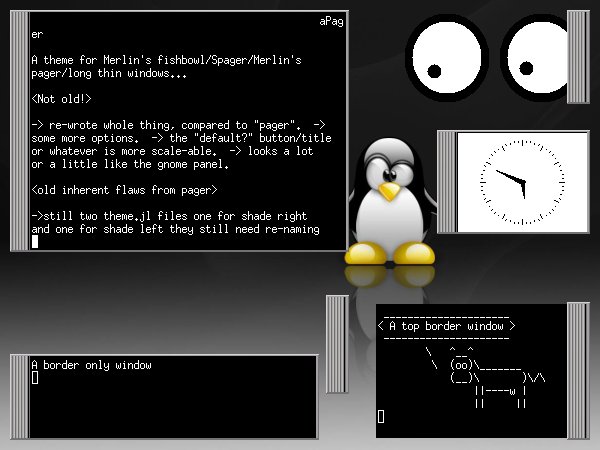Click the striped bar of the cow terminal window

point(578,371)
